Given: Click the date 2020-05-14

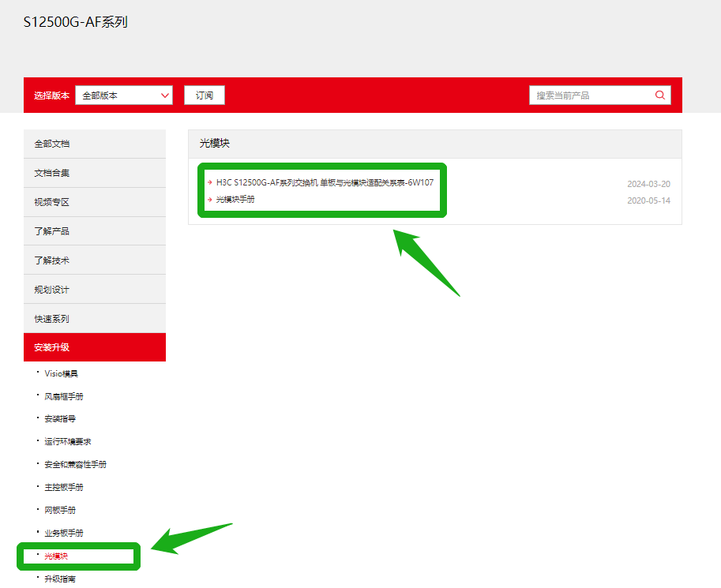Looking at the screenshot, I should pyautogui.click(x=648, y=200).
